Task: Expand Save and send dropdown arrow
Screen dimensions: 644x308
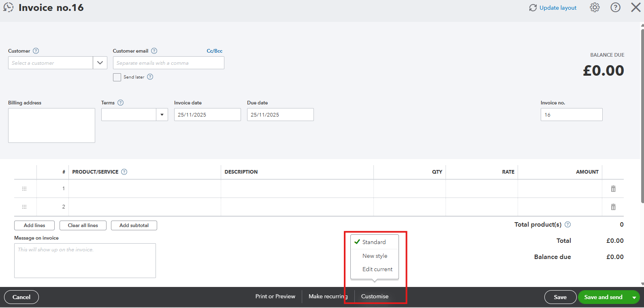Action: (x=634, y=297)
